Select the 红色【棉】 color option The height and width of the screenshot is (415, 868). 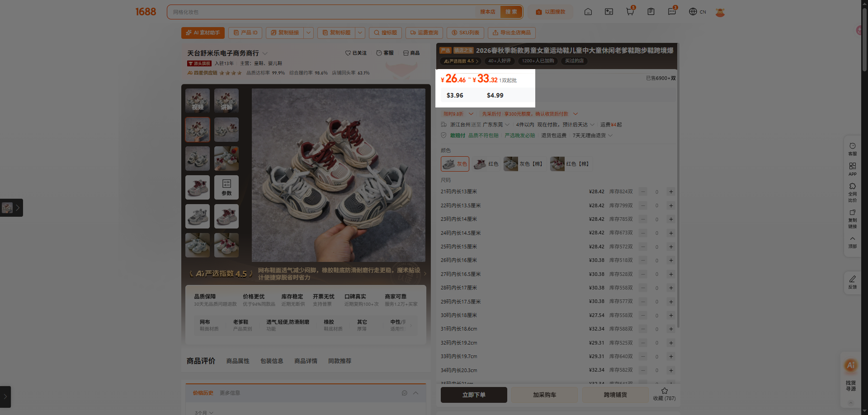click(x=571, y=164)
